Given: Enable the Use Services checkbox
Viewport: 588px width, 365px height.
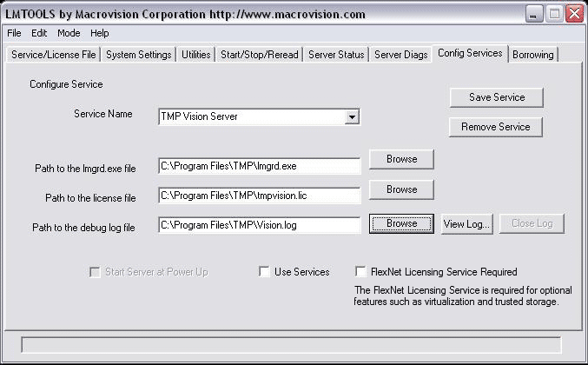Looking at the screenshot, I should point(264,272).
